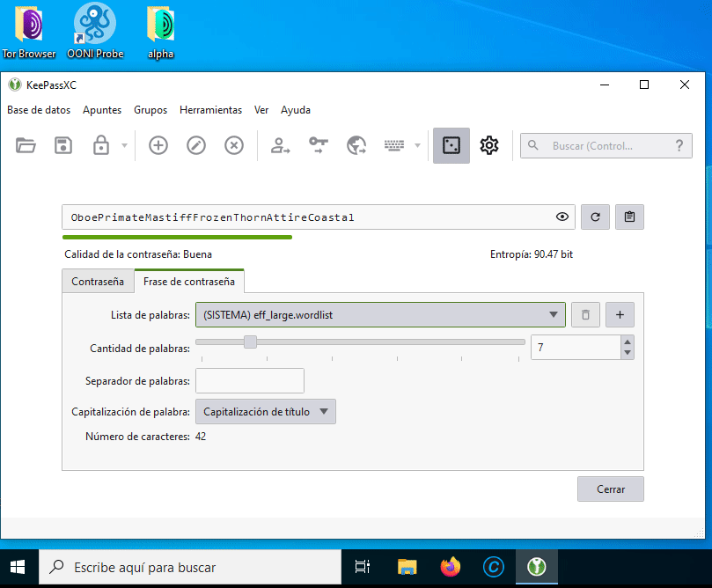Maximize the KeePassXC window
This screenshot has width=712, height=588.
click(644, 85)
